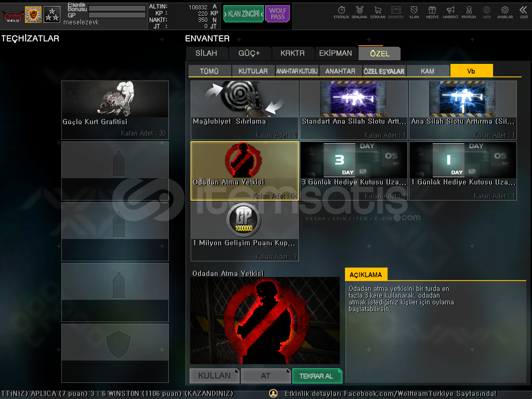Select the TÜMÜ sub-tab
Screen dimensions: 532x399
pyautogui.click(x=209, y=71)
